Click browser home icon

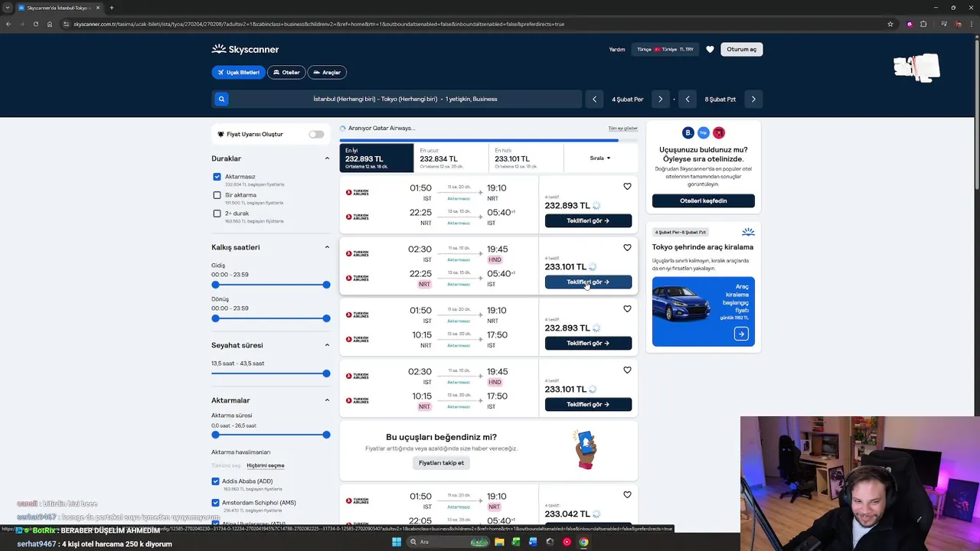[50, 24]
